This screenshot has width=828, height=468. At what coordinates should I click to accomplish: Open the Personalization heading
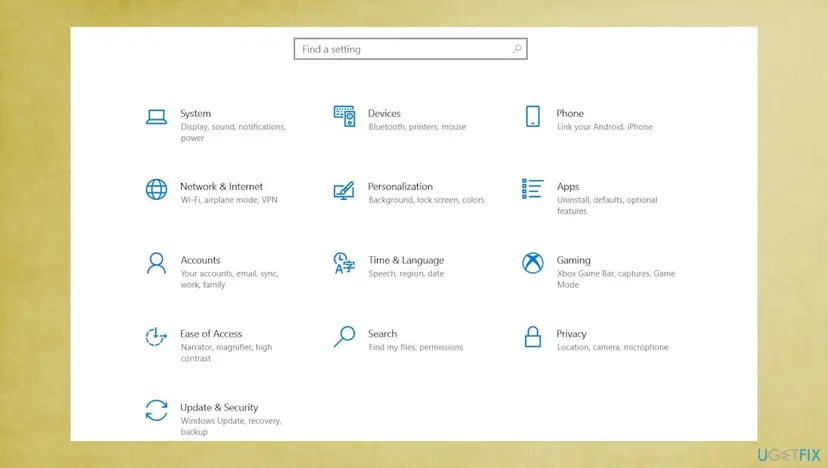point(400,186)
